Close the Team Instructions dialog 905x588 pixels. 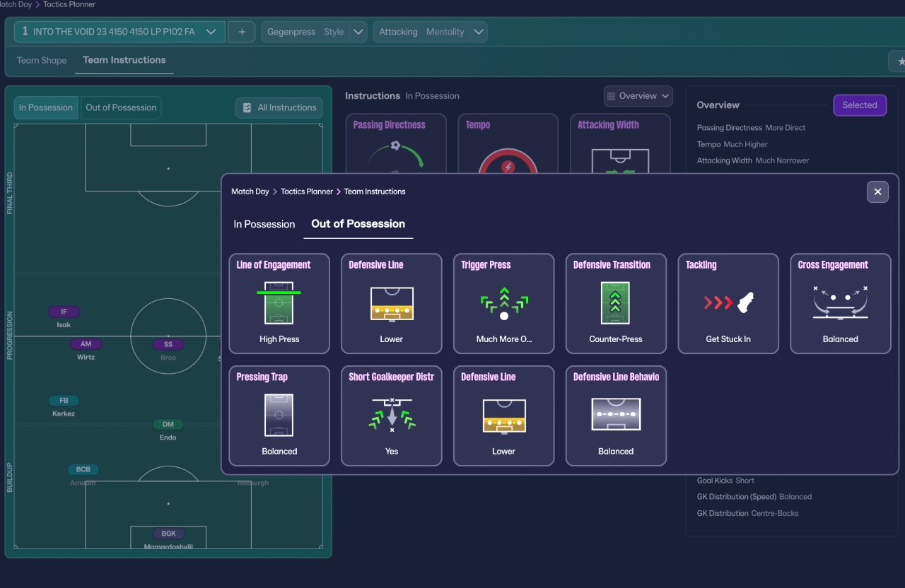click(877, 192)
